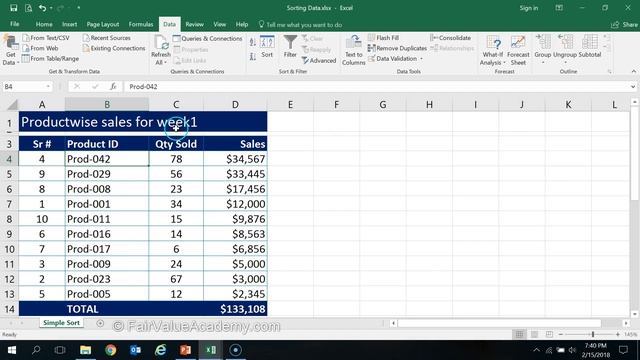Screen dimensions: 640x360
Task: Choose From Table/Range
Action: (x=50, y=59)
